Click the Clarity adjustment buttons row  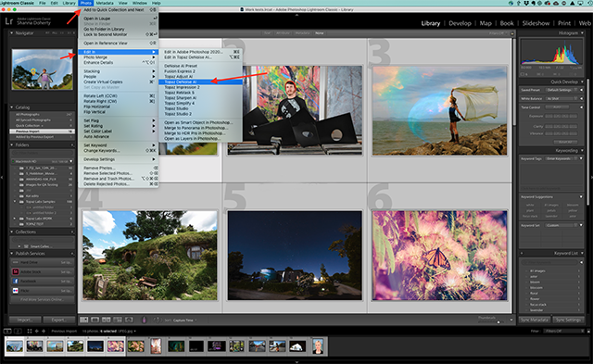[x=561, y=126]
